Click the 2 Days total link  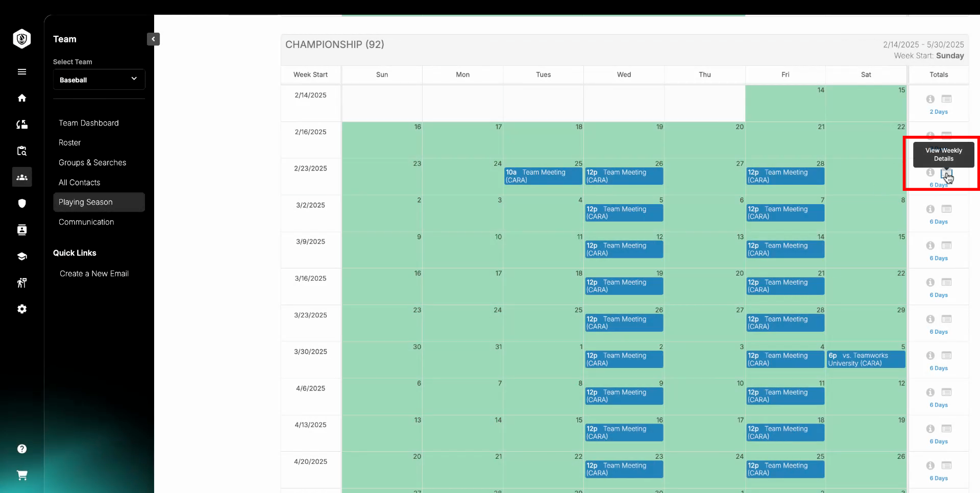[x=939, y=112]
